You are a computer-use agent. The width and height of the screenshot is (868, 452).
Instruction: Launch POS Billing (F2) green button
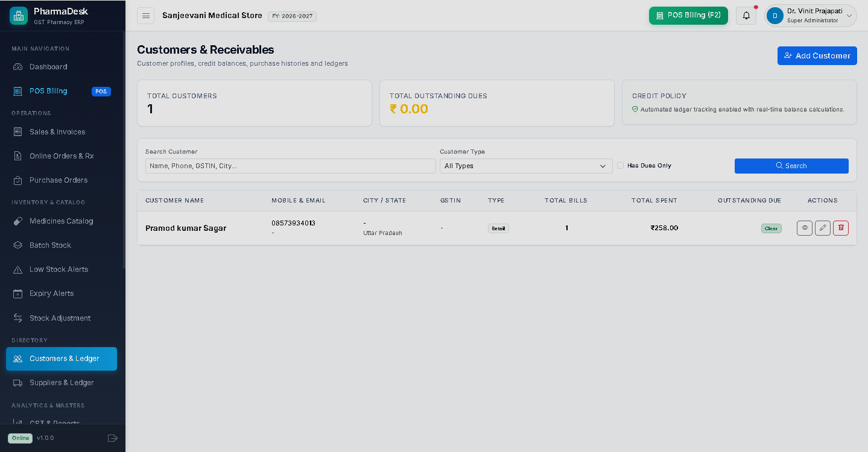[688, 16]
